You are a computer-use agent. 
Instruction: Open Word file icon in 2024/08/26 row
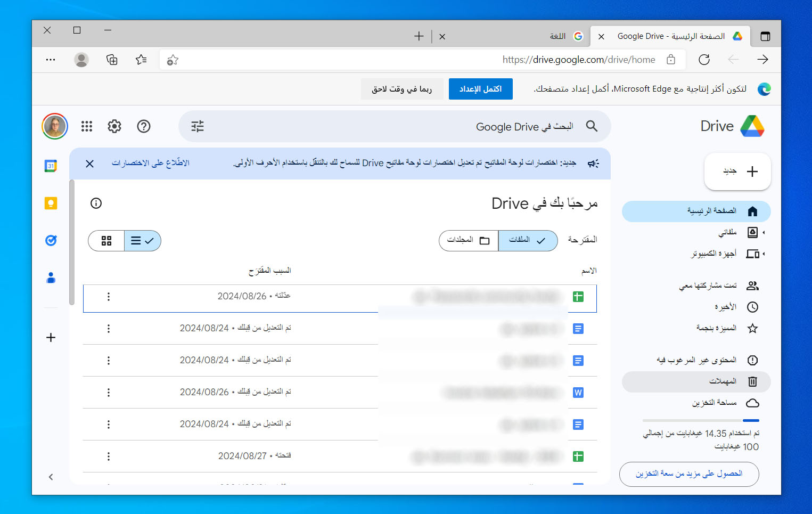pyautogui.click(x=578, y=393)
